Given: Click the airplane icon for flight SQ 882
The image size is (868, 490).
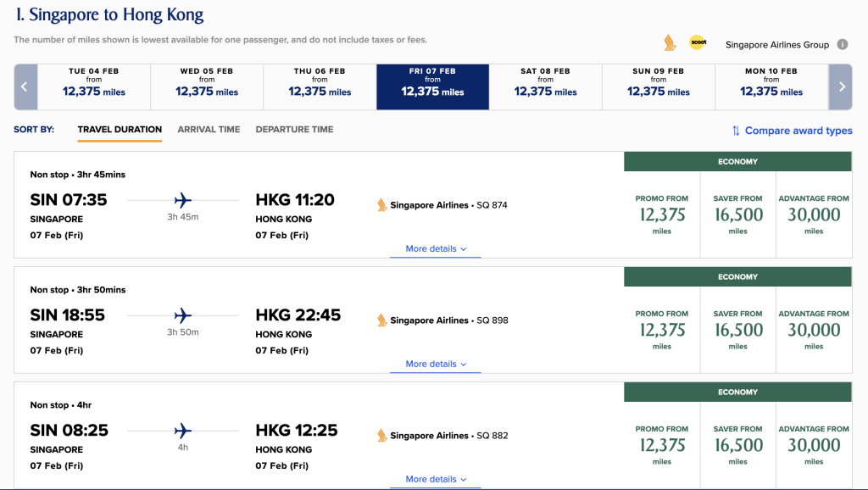Looking at the screenshot, I should [183, 431].
